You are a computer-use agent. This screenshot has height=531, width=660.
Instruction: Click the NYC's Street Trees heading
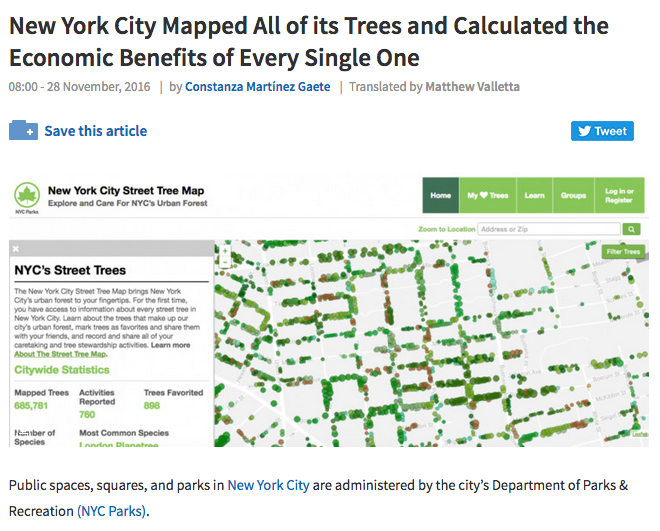(x=70, y=270)
